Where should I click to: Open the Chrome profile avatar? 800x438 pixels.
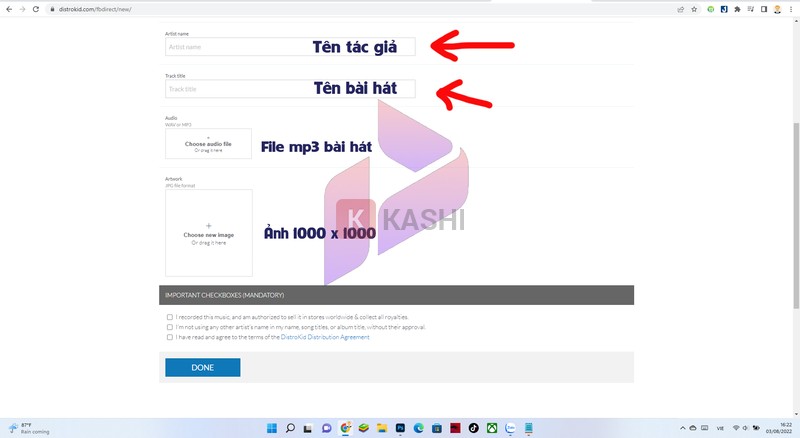point(777,9)
